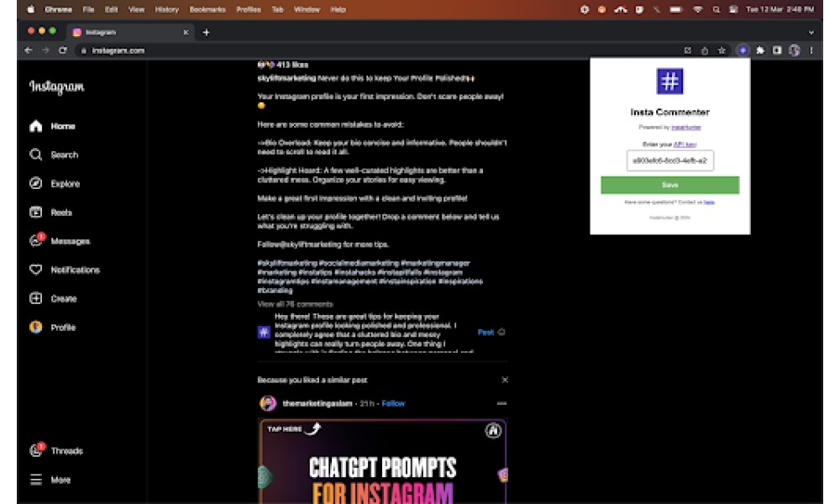Open Search in the Instagram sidebar
Screen dimensions: 840x504
pos(54,155)
